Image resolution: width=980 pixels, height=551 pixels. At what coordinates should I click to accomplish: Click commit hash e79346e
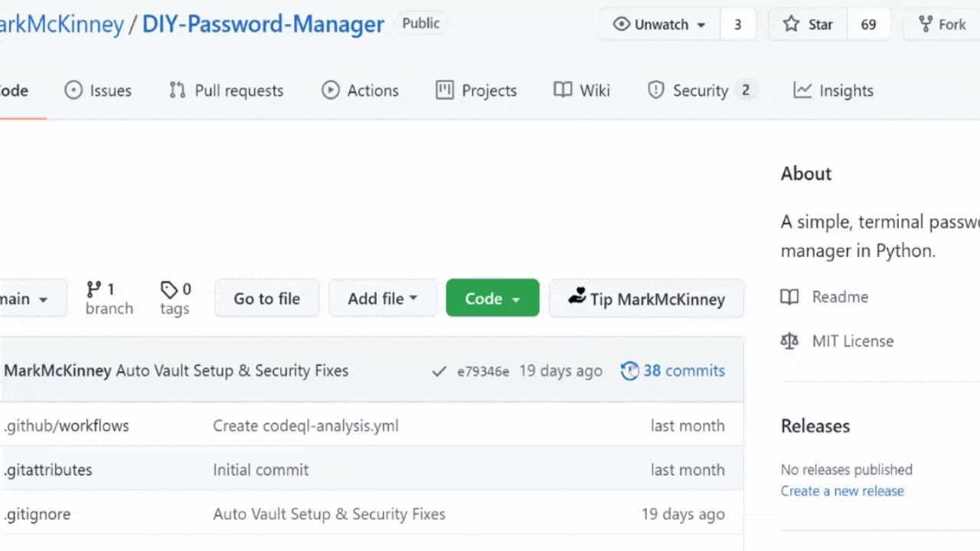(x=483, y=371)
